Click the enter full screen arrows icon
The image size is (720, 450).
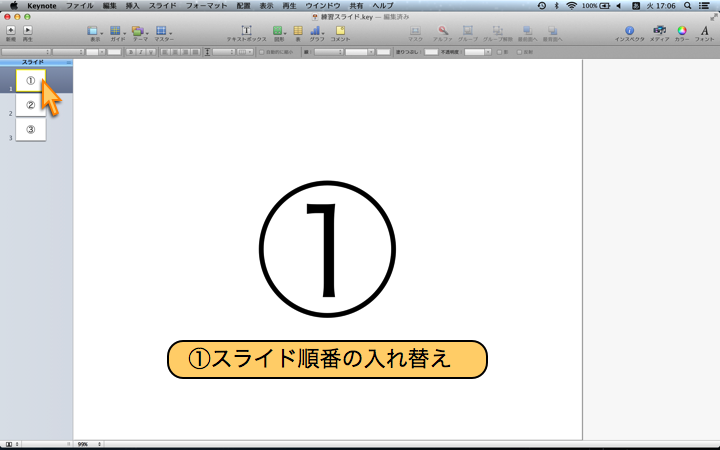click(714, 17)
